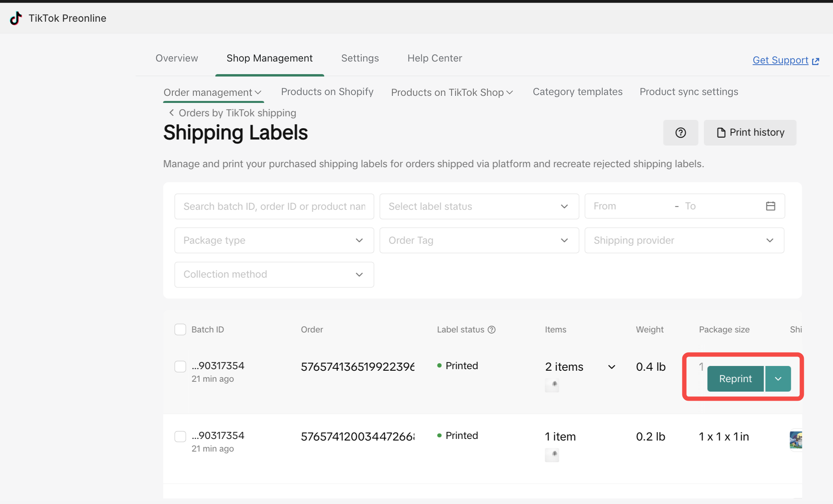Image resolution: width=833 pixels, height=504 pixels.
Task: Click the TikTok logo icon
Action: click(x=16, y=18)
